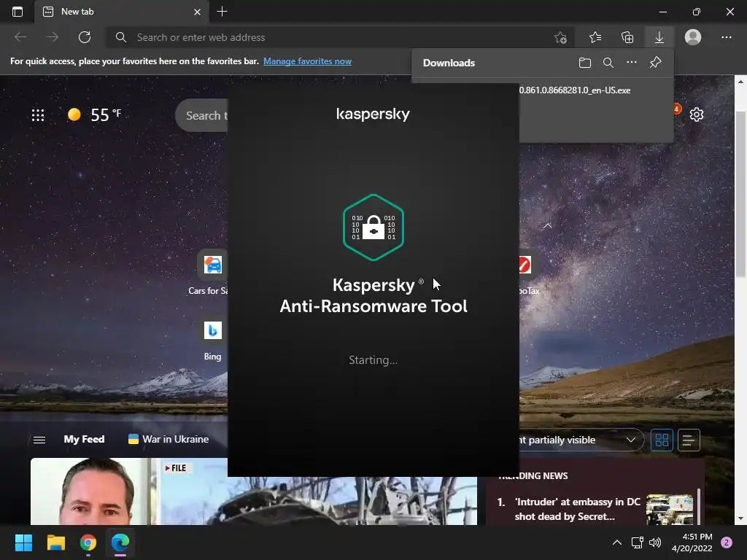Image resolution: width=747 pixels, height=560 pixels.
Task: Open downloads folder from Downloads panel
Action: coord(584,63)
